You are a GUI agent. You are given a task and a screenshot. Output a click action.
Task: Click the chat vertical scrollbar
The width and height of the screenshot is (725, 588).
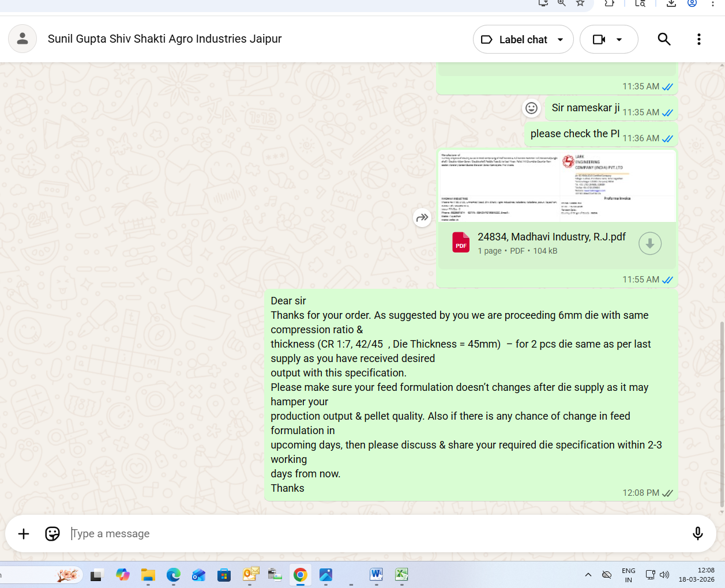[722, 415]
